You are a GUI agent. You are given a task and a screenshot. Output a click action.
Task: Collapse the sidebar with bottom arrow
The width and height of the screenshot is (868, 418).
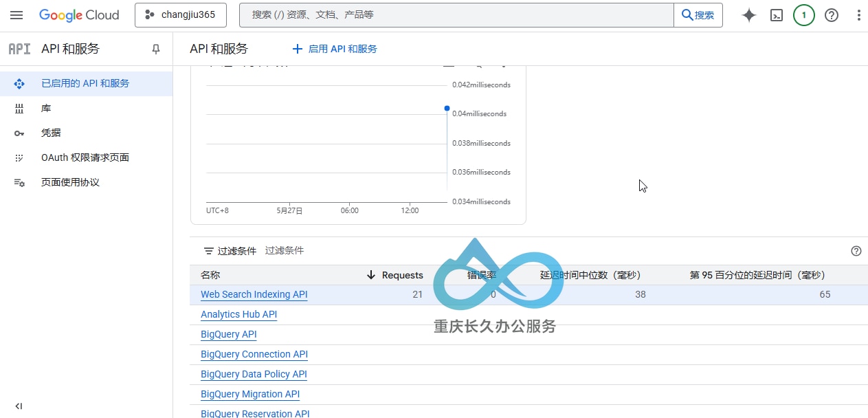[19, 406]
